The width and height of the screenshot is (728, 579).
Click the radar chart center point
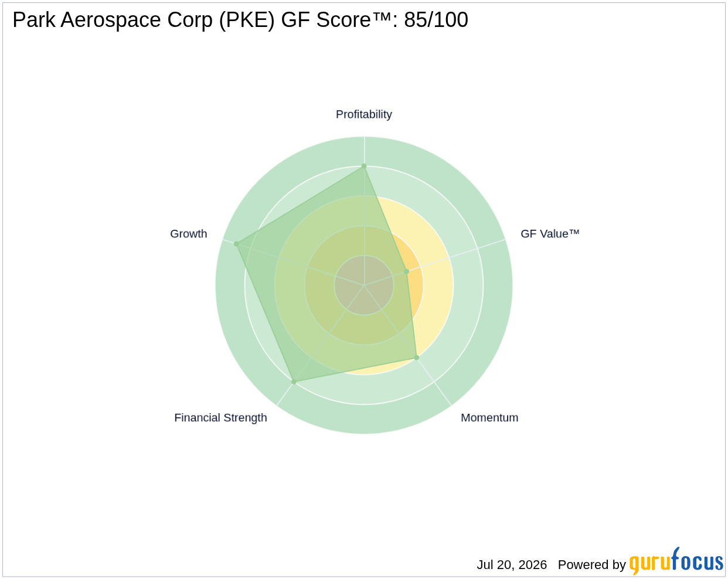tap(364, 285)
